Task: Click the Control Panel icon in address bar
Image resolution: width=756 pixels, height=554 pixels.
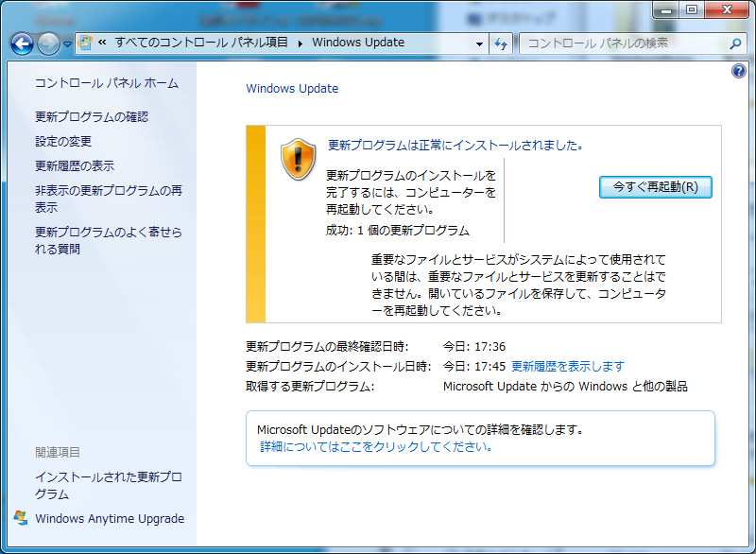Action: tap(85, 43)
